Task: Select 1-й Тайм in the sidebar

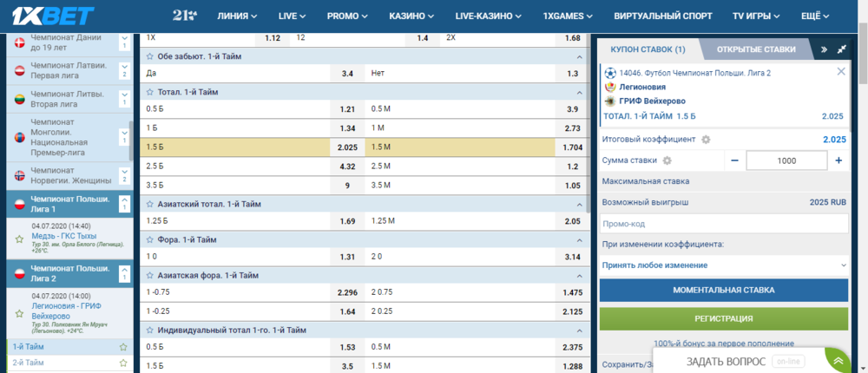Action: pos(29,347)
